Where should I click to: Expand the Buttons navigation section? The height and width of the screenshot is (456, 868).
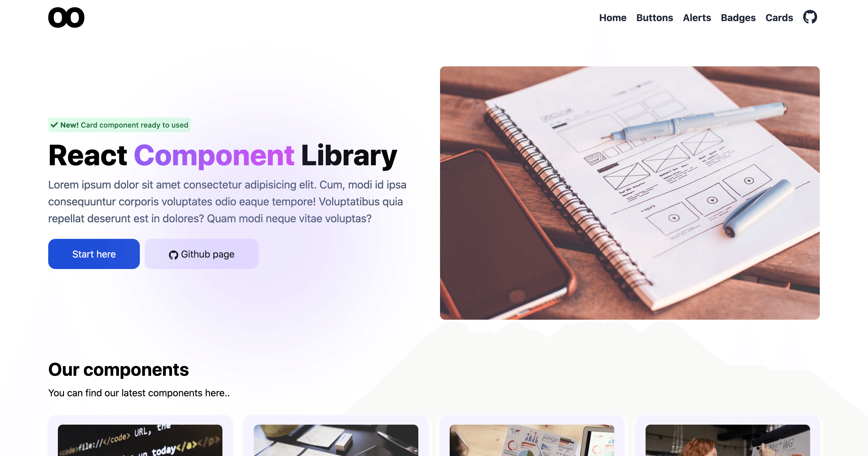click(x=654, y=17)
